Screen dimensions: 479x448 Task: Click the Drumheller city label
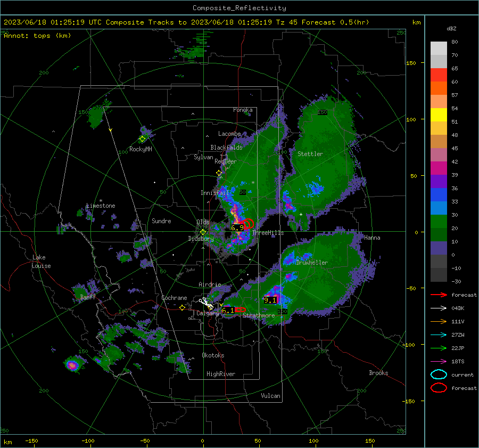(312, 263)
